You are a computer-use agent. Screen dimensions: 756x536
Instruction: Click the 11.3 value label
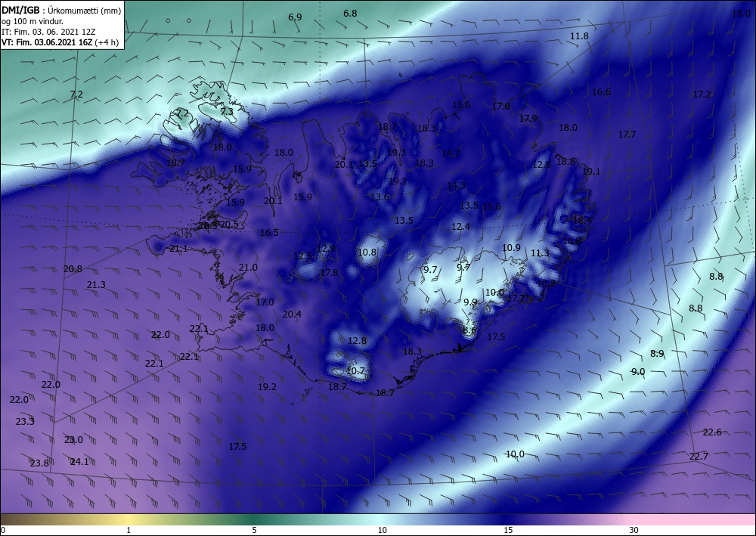pos(540,253)
